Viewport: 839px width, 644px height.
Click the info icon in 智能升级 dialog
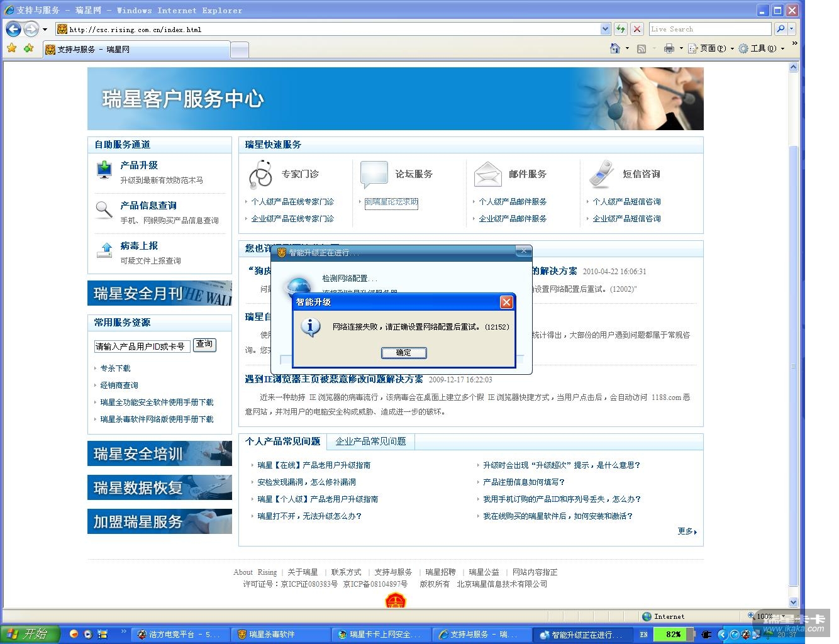click(311, 327)
